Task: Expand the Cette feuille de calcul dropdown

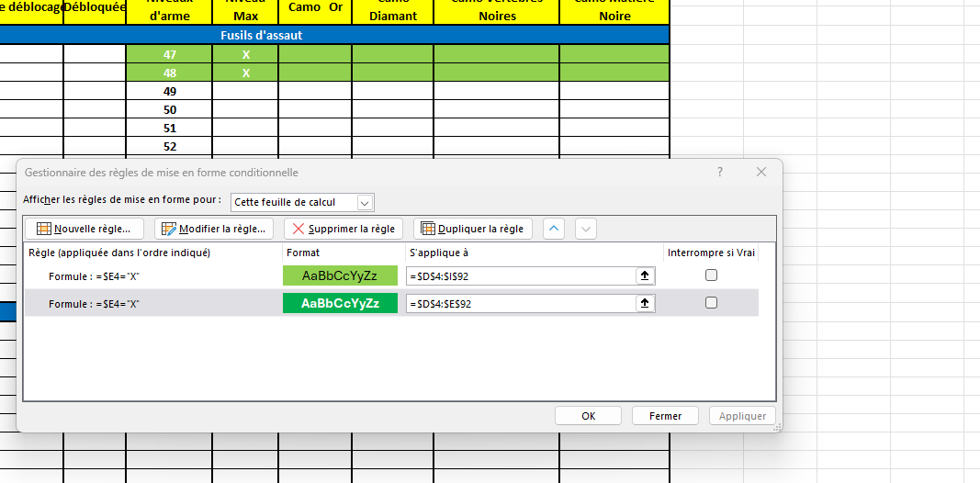Action: pos(365,202)
